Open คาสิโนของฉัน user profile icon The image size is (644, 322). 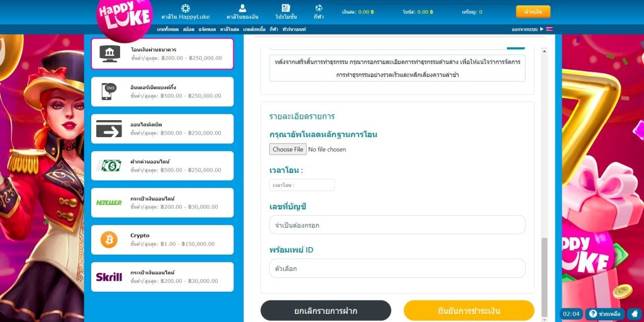[x=242, y=8]
